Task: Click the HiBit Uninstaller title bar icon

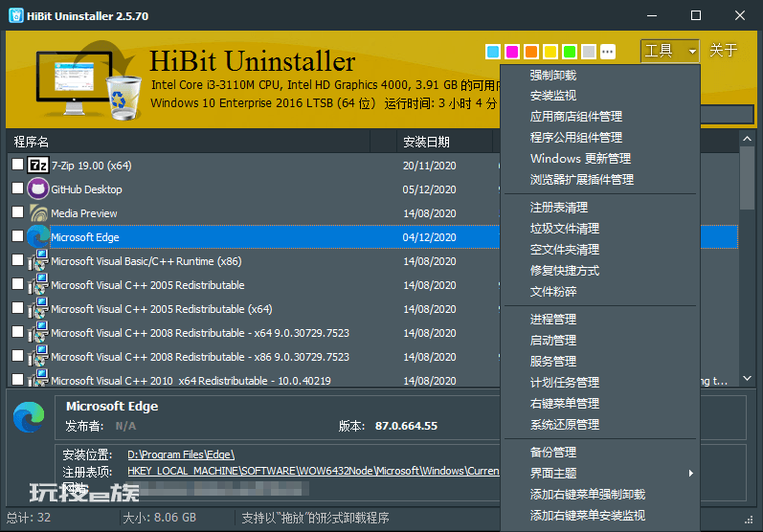Action: 16,15
